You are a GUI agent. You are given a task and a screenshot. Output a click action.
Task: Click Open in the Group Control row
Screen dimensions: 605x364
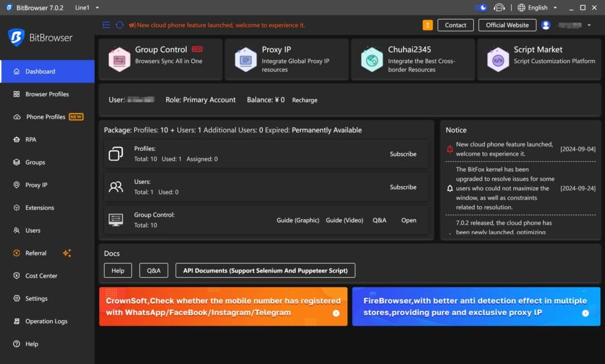click(x=409, y=220)
